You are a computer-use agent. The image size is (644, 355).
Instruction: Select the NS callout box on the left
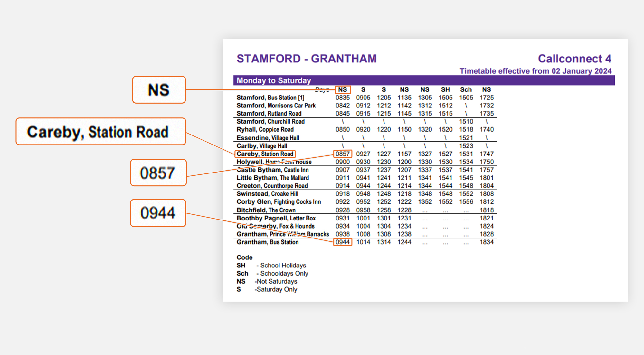point(159,90)
